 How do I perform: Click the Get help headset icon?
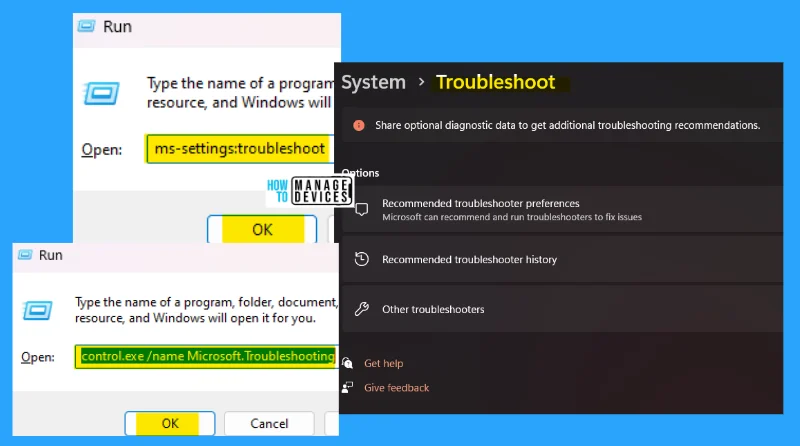tap(347, 363)
